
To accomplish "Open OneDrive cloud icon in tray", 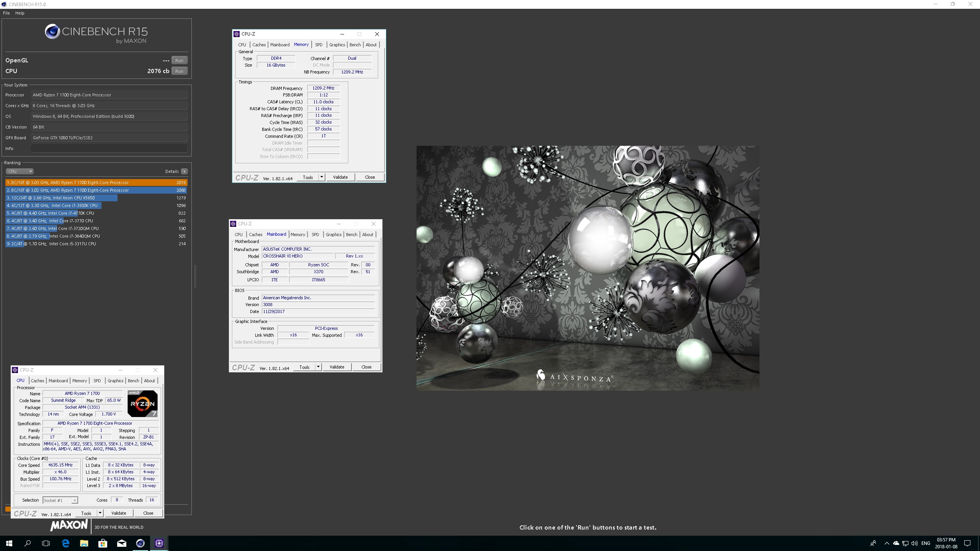I will (896, 543).
